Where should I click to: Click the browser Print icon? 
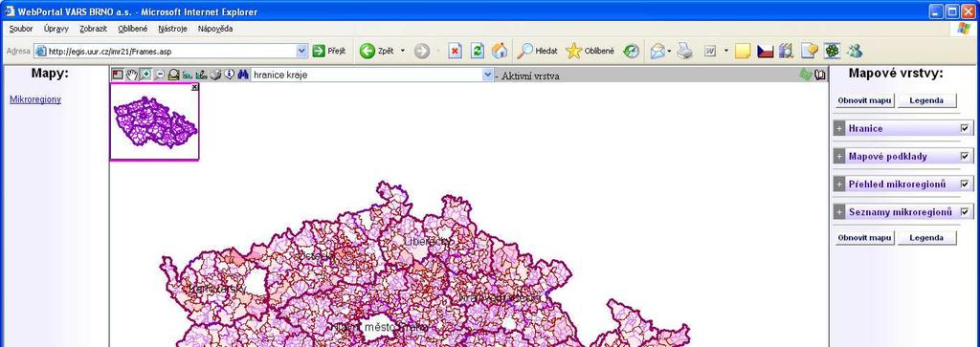point(685,52)
